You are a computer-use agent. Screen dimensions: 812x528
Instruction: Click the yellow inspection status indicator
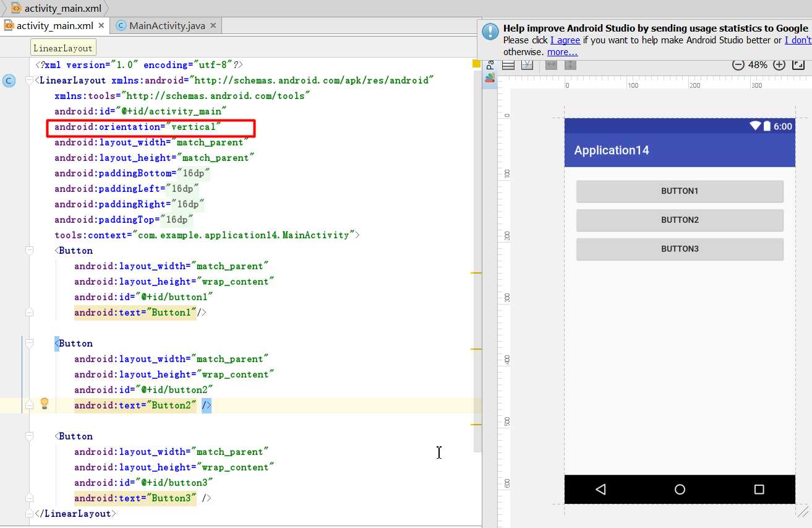(x=476, y=63)
